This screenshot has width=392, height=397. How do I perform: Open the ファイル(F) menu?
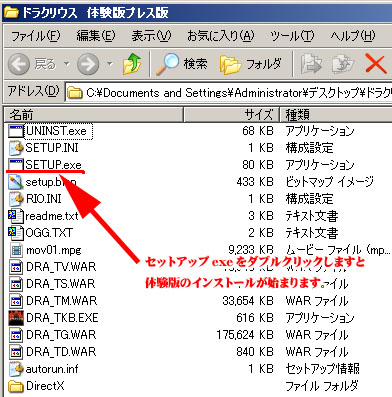click(x=35, y=35)
